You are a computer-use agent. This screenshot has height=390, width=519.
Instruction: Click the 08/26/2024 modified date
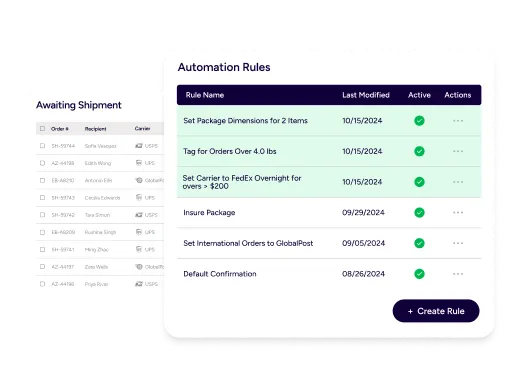[363, 274]
